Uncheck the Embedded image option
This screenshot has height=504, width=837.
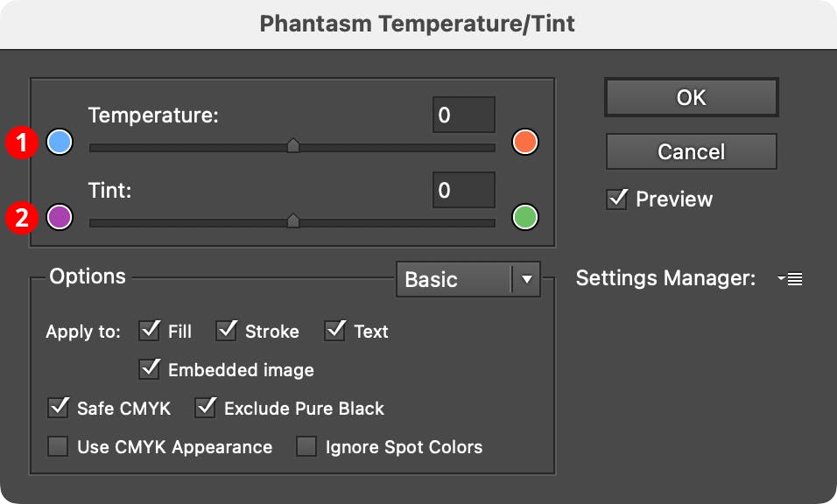click(x=149, y=369)
